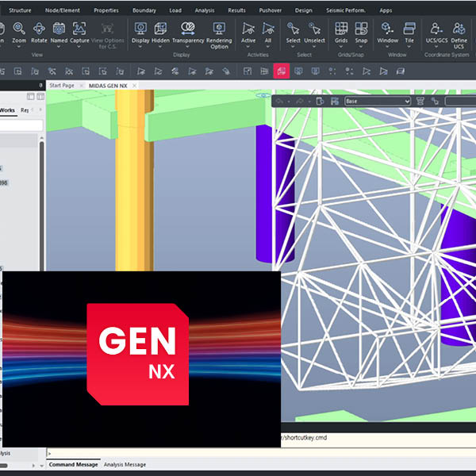The width and height of the screenshot is (476, 476).
Task: Close the MIDAS GEN NX tab
Action: tap(134, 86)
